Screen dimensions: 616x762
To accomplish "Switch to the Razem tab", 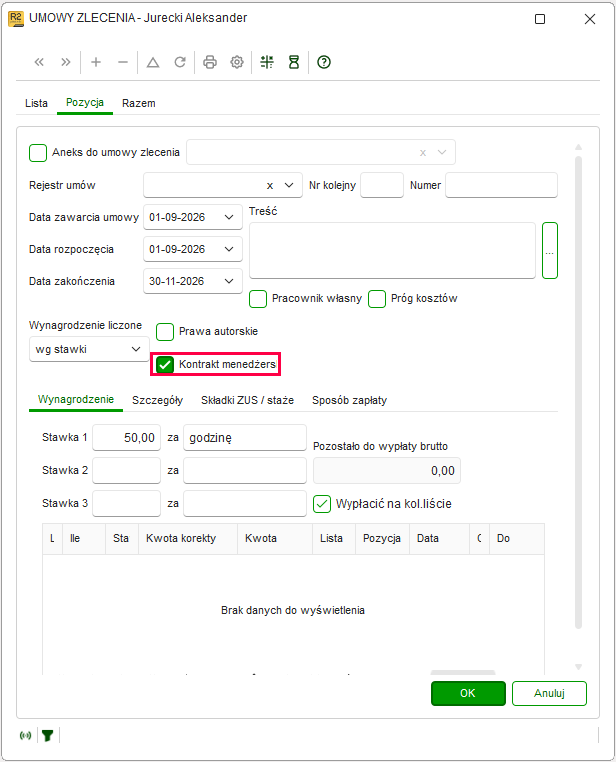I will [139, 104].
